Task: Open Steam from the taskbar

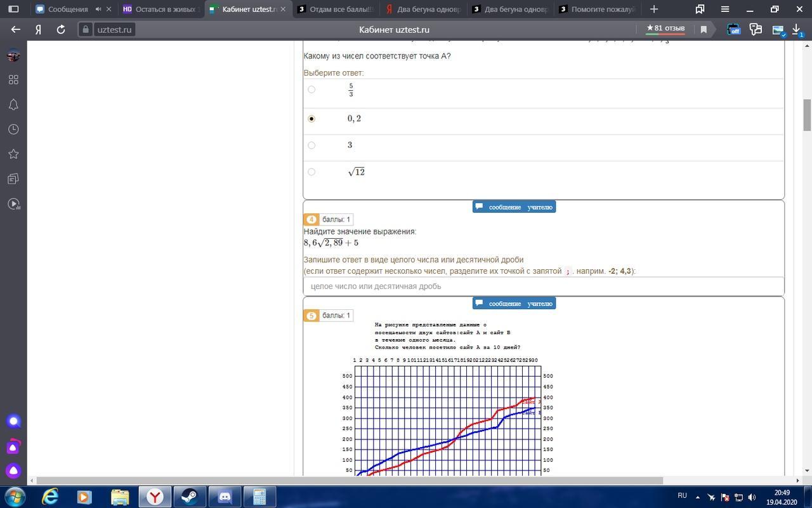Action: (190, 496)
